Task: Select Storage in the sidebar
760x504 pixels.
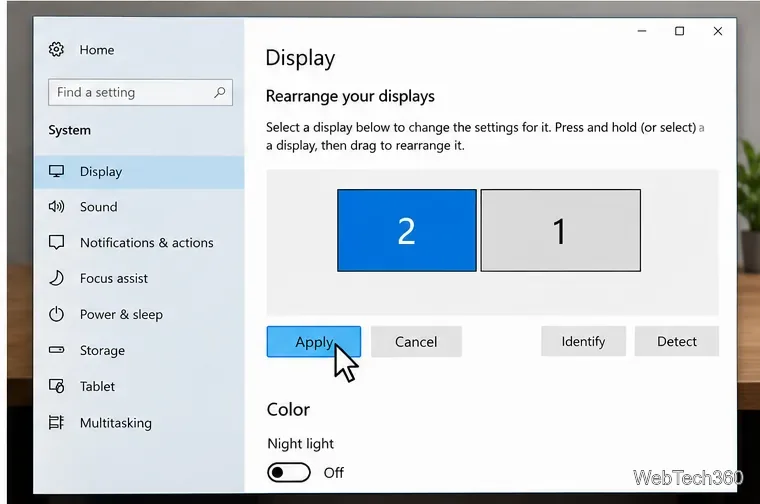Action: (x=102, y=350)
